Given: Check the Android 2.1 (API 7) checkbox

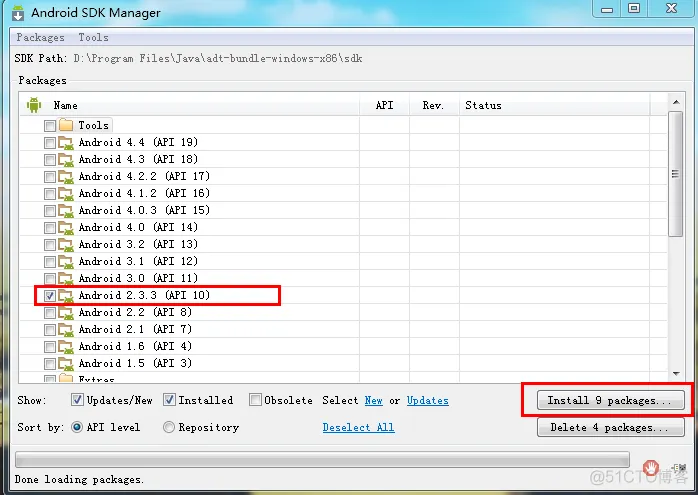Looking at the screenshot, I should point(50,329).
